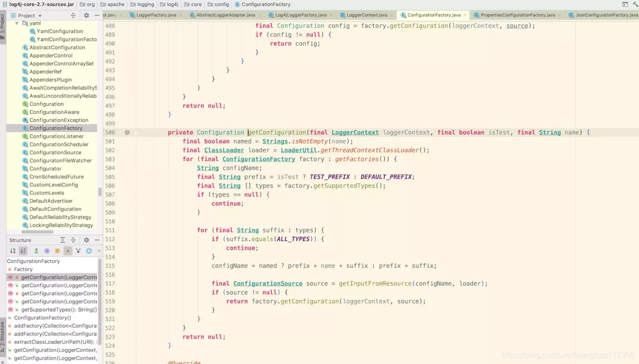Toggle show properties filter in Structure
Viewport: 639px width, 364px height.
coord(47,251)
